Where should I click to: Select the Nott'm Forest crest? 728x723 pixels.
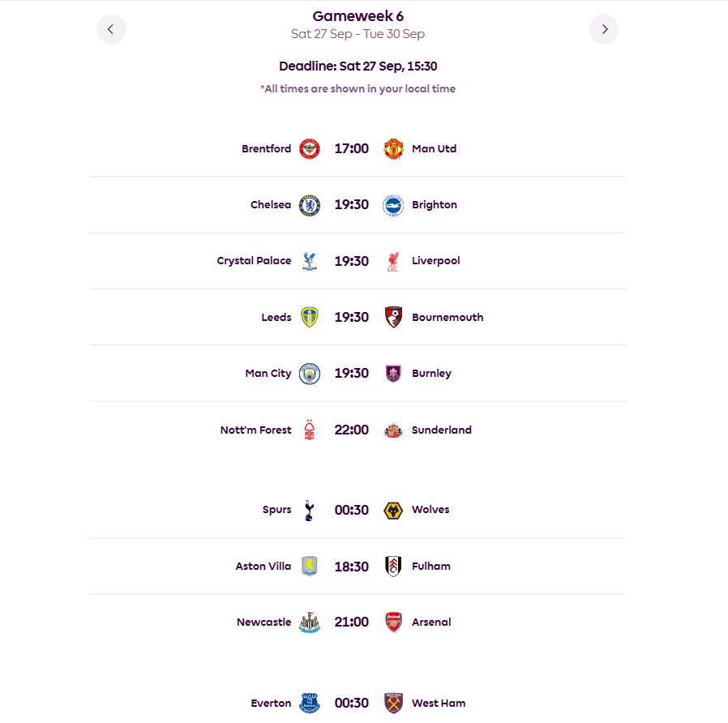310,430
